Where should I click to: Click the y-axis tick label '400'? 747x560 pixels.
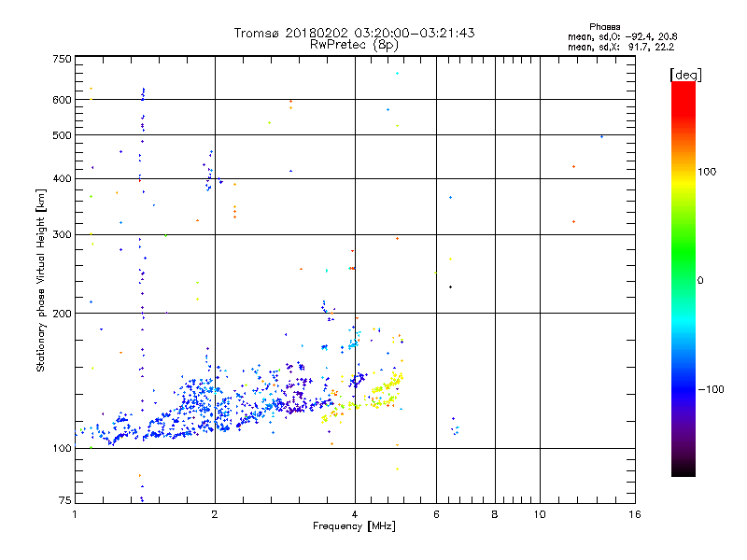click(62, 179)
